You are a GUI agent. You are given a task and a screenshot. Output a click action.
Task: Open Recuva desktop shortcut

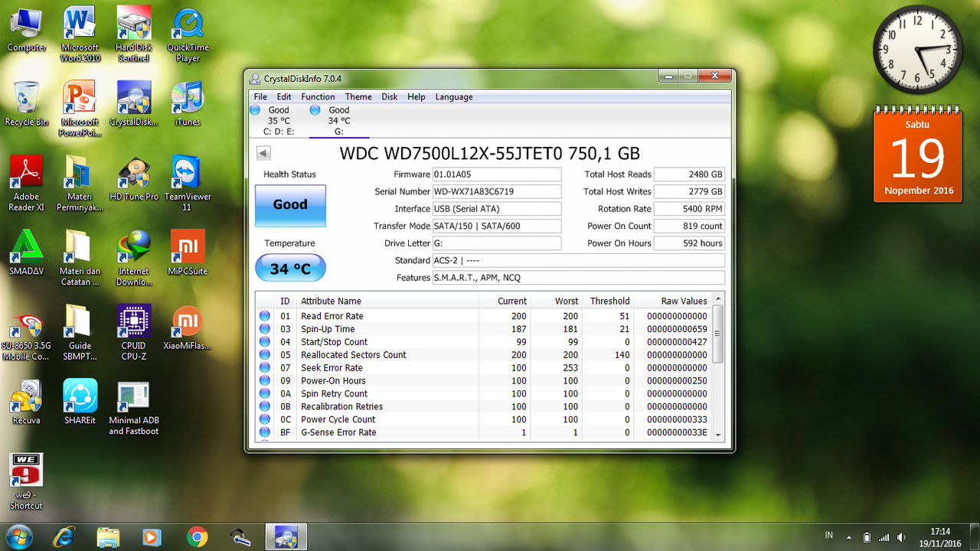27,403
